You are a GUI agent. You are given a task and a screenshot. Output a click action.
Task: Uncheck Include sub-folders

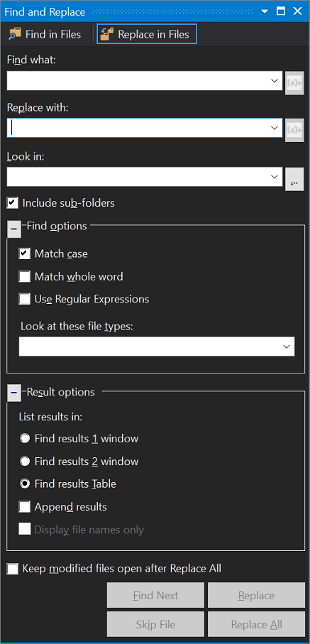(13, 203)
